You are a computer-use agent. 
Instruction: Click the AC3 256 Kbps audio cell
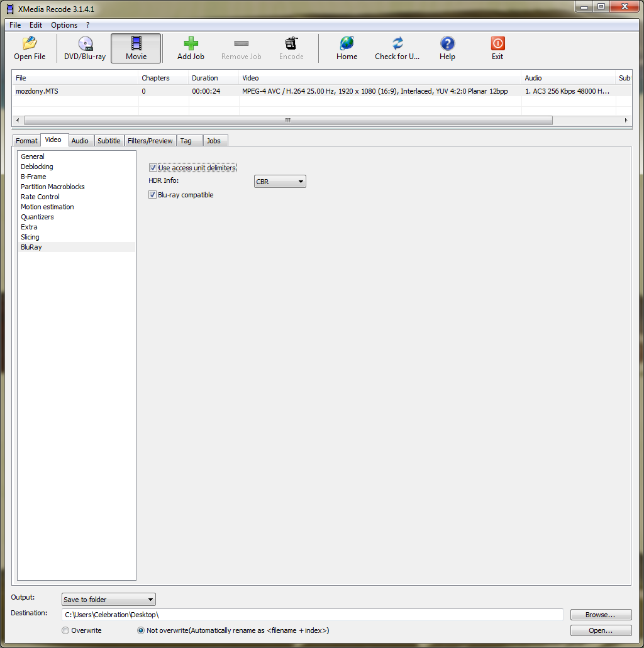567,91
